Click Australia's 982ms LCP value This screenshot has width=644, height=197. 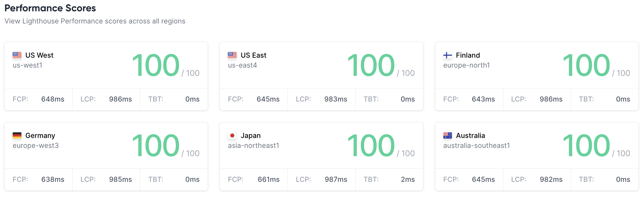551,180
